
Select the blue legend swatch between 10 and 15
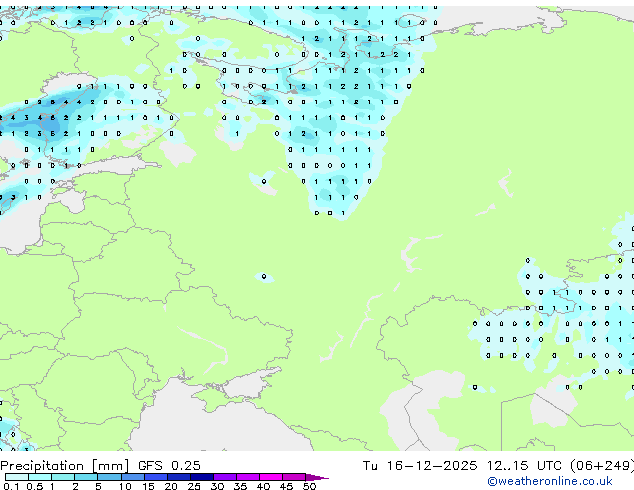132,477
